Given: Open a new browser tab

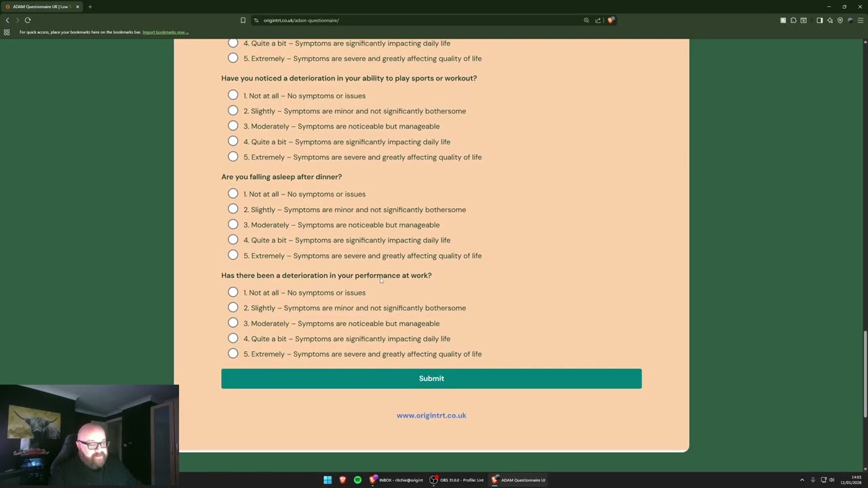Looking at the screenshot, I should tap(90, 7).
